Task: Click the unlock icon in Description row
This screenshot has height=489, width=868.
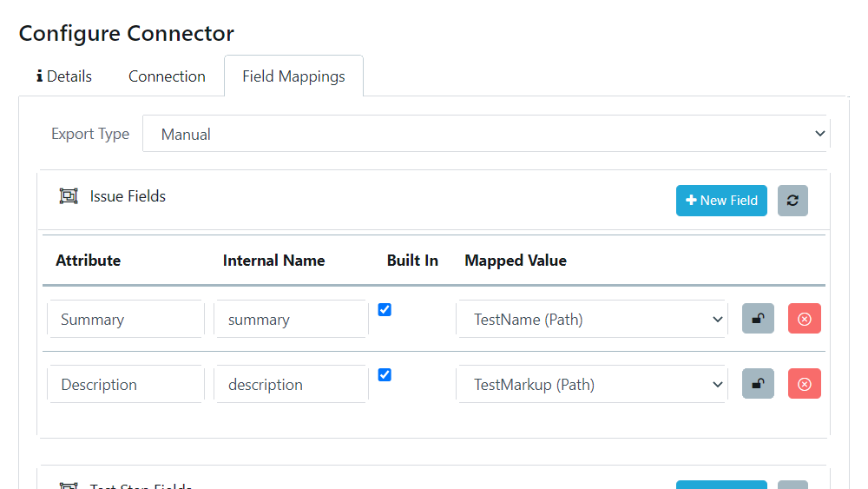Action: coord(758,384)
